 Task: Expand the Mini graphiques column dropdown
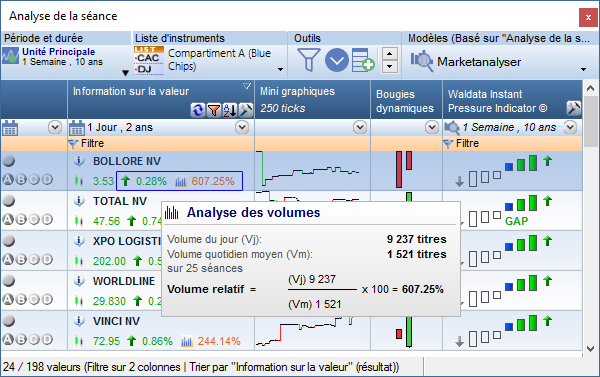[360, 127]
